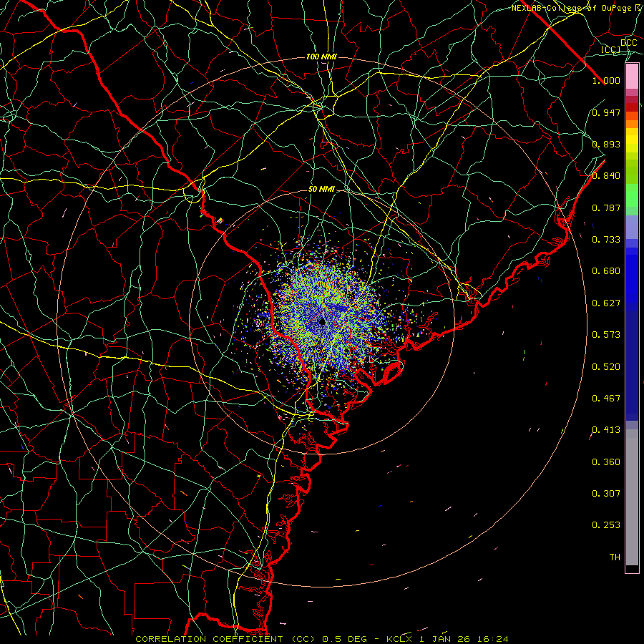This screenshot has width=644, height=644.
Task: Click the 1.000 value on the color scale
Action: pos(606,80)
